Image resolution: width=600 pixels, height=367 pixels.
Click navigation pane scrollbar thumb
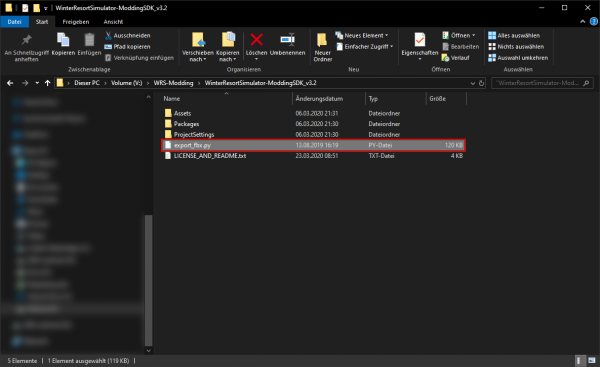148,281
